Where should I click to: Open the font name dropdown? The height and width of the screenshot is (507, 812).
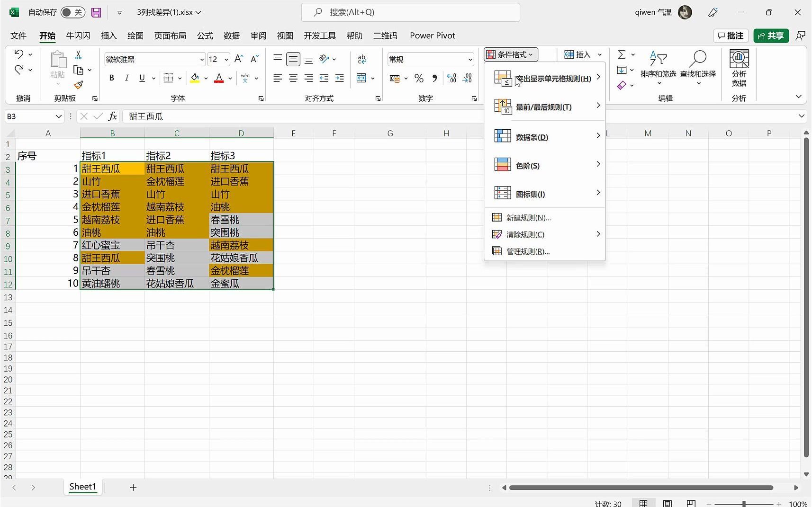pos(202,59)
